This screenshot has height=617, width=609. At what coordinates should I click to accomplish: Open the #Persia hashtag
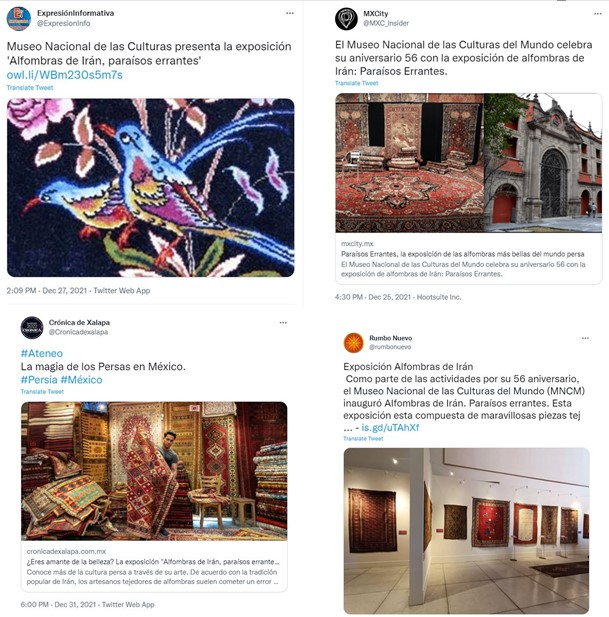pos(39,380)
